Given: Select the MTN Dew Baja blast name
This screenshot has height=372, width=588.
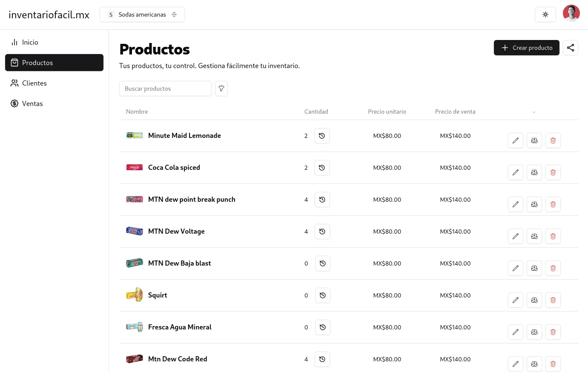Looking at the screenshot, I should pyautogui.click(x=180, y=263).
